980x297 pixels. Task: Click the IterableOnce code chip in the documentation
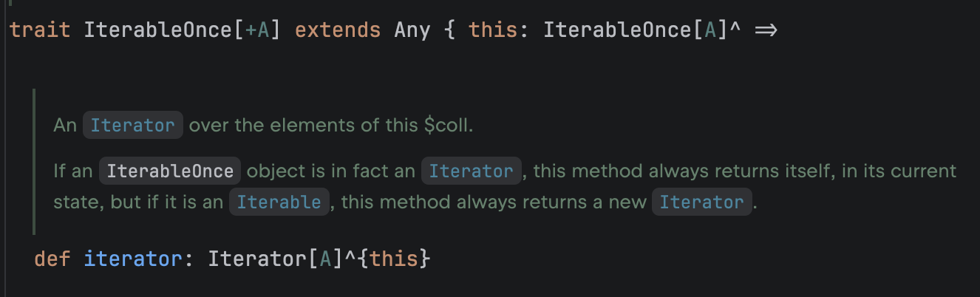coord(170,171)
